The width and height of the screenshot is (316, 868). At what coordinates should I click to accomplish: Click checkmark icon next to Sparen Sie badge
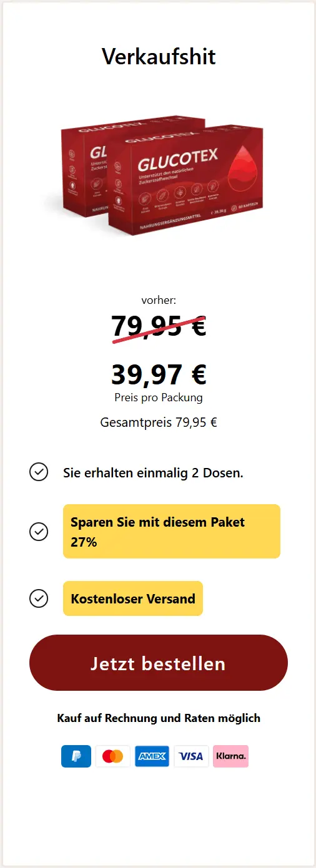tap(39, 532)
